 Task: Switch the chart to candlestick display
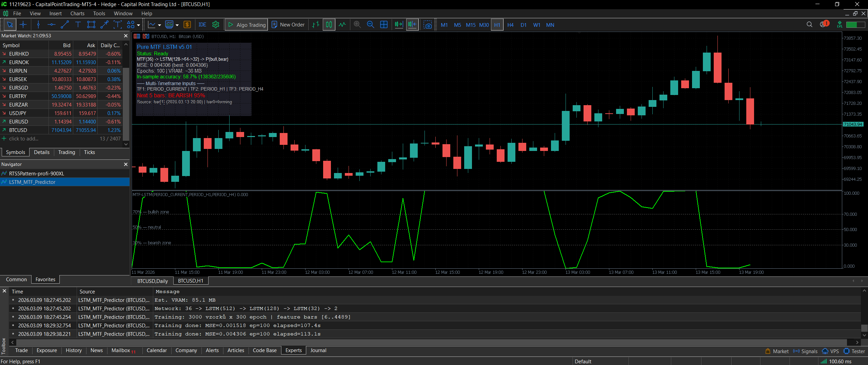point(328,24)
